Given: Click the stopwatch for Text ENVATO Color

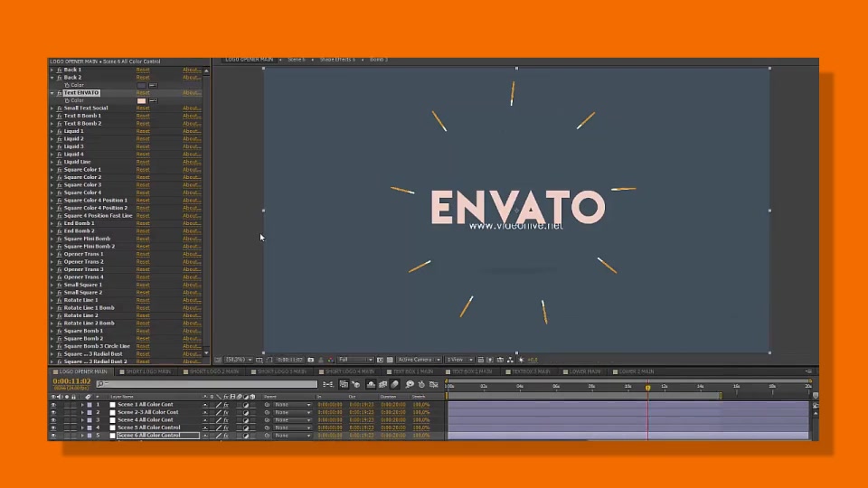Looking at the screenshot, I should coord(67,100).
